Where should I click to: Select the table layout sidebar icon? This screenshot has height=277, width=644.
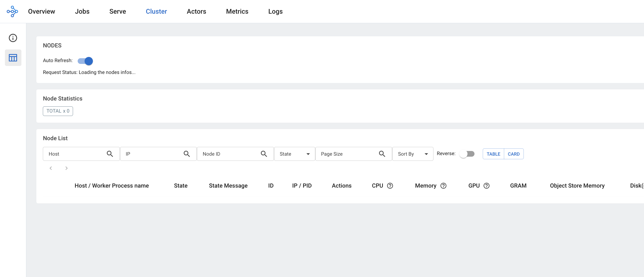tap(13, 58)
